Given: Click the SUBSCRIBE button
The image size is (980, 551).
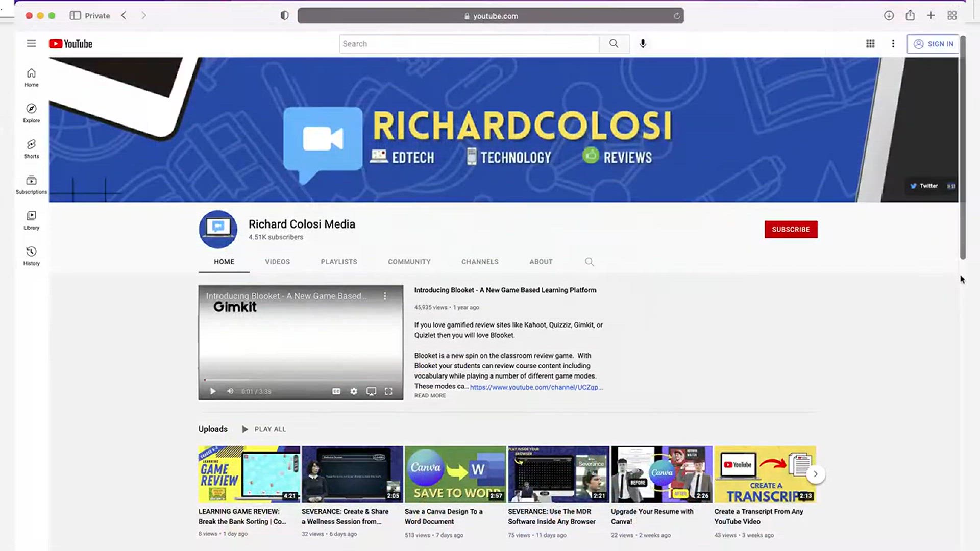Looking at the screenshot, I should (x=791, y=229).
